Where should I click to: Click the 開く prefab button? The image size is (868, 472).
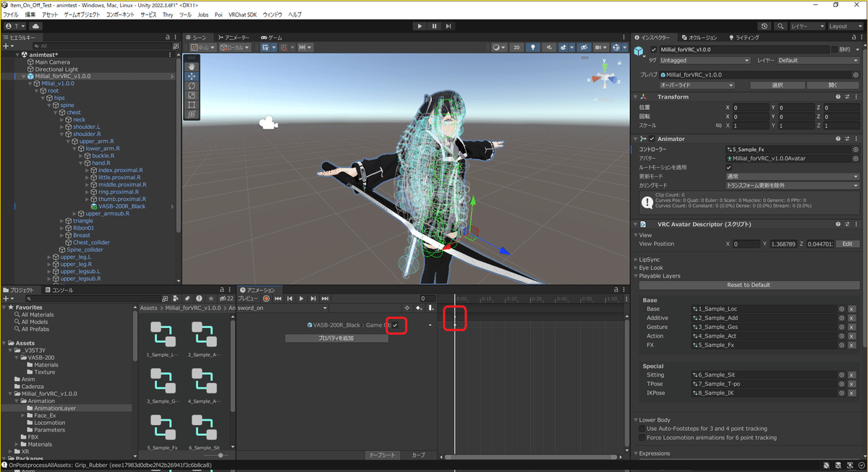pos(833,85)
